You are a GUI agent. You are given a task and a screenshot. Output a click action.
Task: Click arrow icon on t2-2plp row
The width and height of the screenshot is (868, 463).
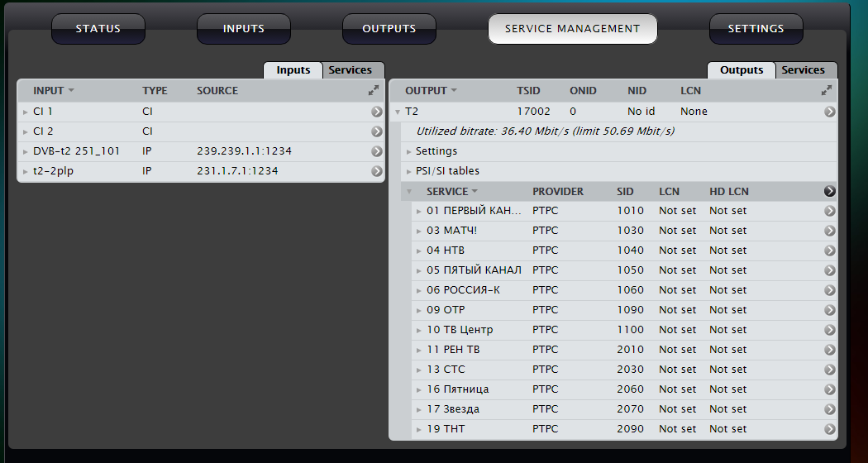click(x=377, y=171)
